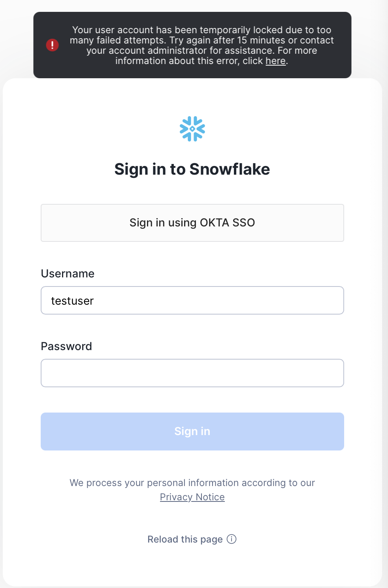Click the account locked error banner text

pyautogui.click(x=202, y=45)
